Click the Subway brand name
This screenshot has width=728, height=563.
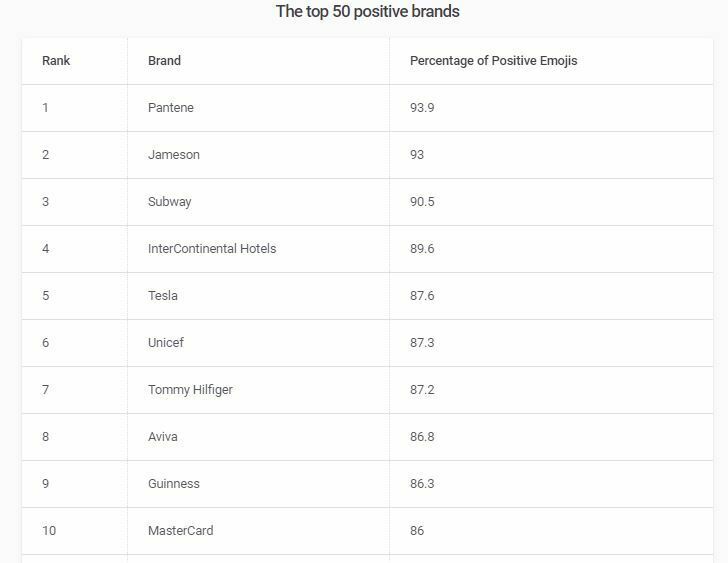(x=170, y=202)
